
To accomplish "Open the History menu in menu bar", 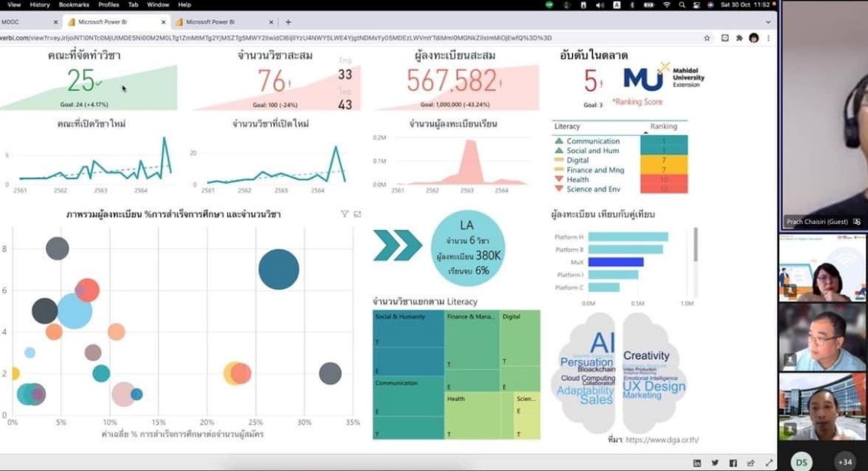I will point(40,5).
